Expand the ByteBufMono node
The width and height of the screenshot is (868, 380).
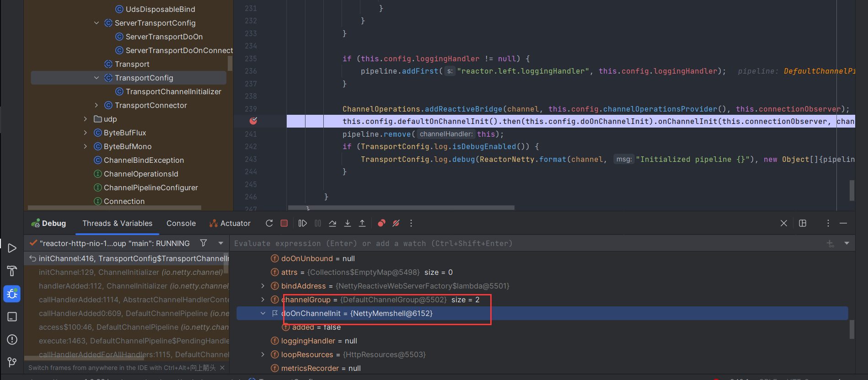pyautogui.click(x=86, y=146)
